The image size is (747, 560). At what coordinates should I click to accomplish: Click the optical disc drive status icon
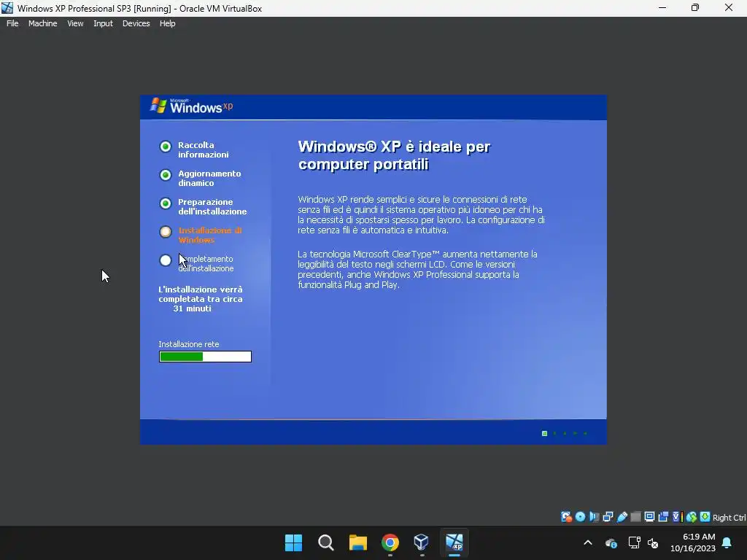580,517
